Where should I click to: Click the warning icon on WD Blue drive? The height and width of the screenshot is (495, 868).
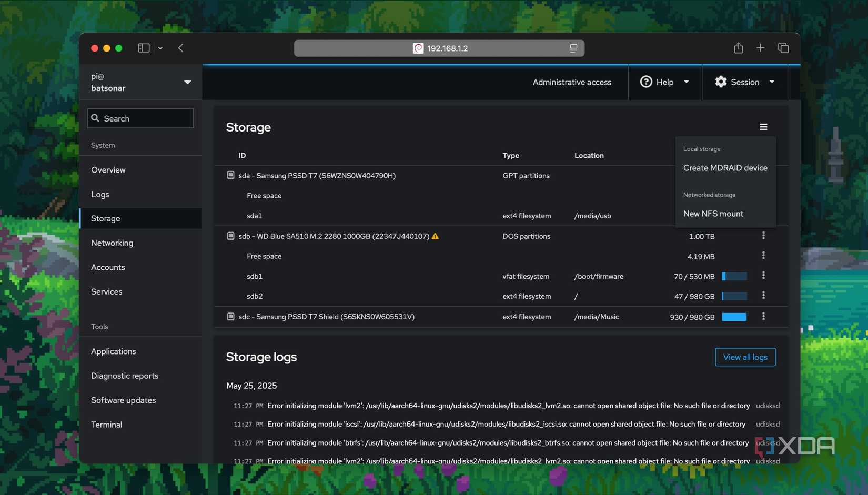[435, 236]
